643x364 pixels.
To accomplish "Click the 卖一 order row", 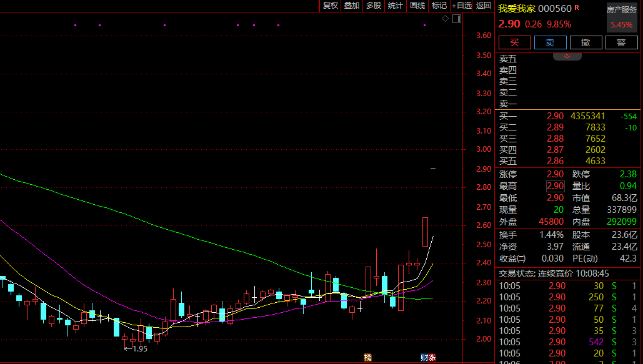I will [x=567, y=104].
